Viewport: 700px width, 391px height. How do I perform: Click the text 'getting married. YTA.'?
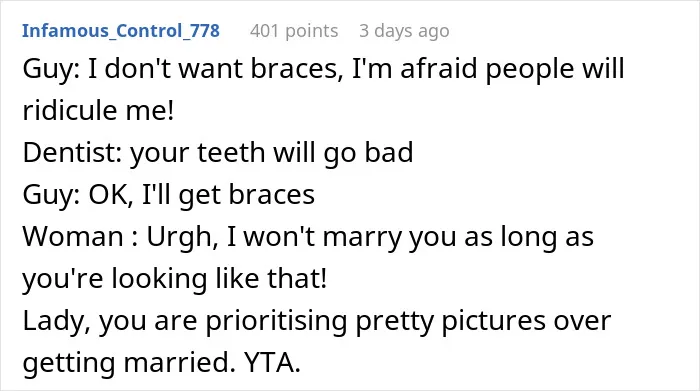point(162,363)
